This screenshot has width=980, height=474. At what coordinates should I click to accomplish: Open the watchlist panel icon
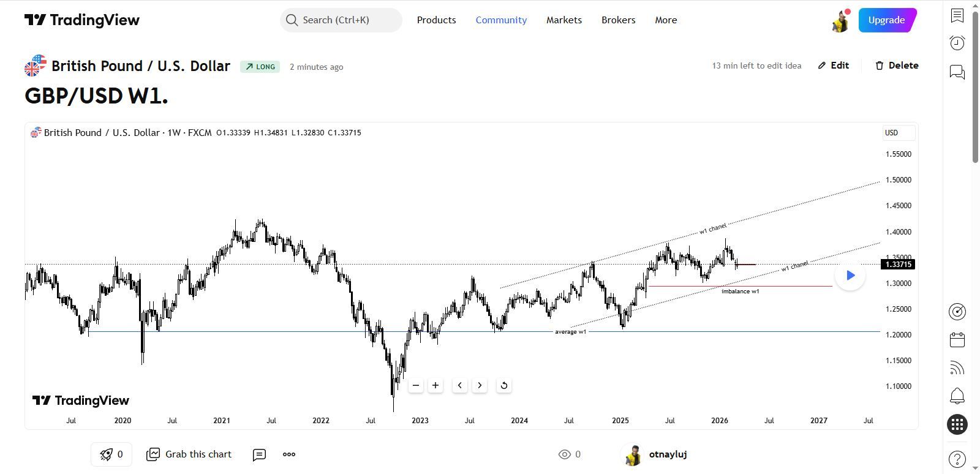pyautogui.click(x=957, y=15)
